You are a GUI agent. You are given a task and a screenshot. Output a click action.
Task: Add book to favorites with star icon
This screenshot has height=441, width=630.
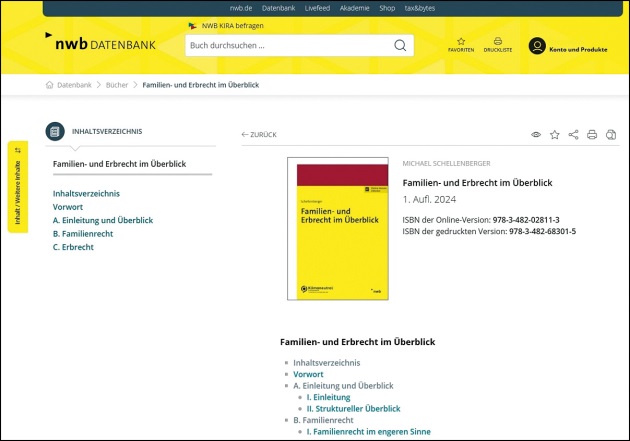(555, 134)
